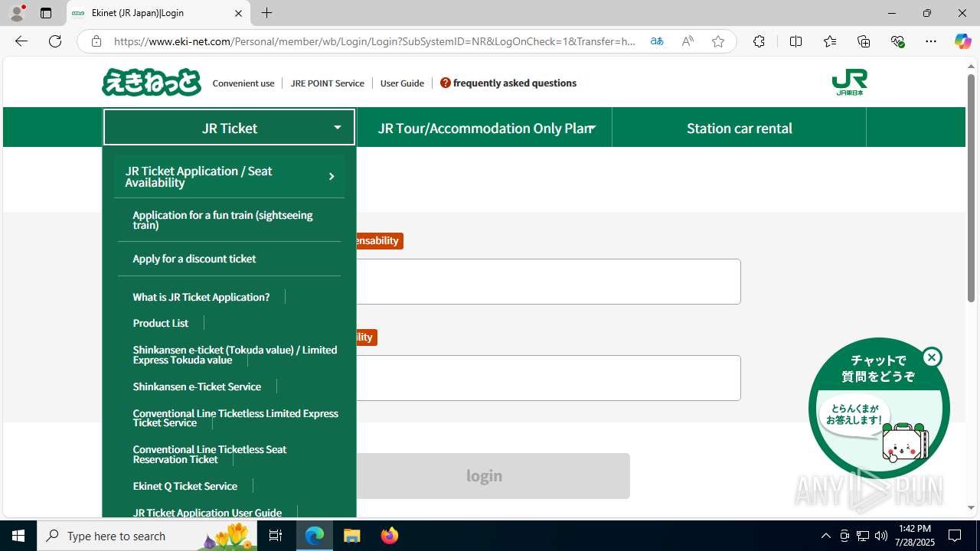Select Application for a fun train
Image resolution: width=980 pixels, height=551 pixels.
click(x=229, y=220)
